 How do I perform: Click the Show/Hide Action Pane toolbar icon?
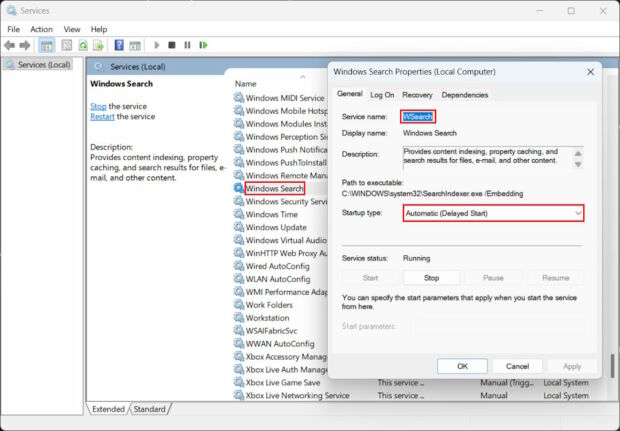click(x=135, y=45)
